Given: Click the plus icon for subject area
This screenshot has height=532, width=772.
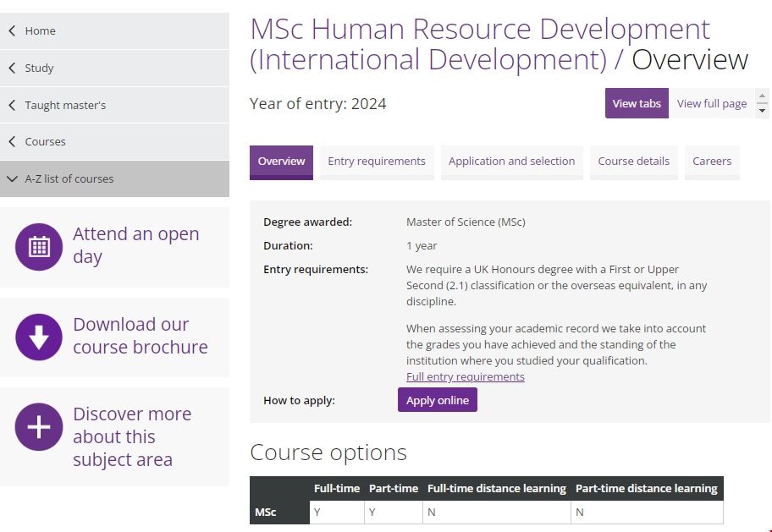Looking at the screenshot, I should 39,427.
